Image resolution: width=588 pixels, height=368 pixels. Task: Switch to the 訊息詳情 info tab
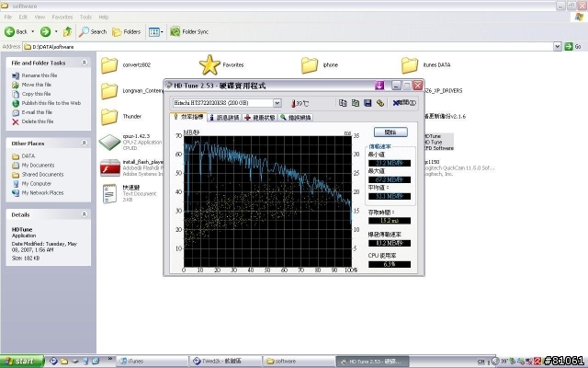click(224, 118)
